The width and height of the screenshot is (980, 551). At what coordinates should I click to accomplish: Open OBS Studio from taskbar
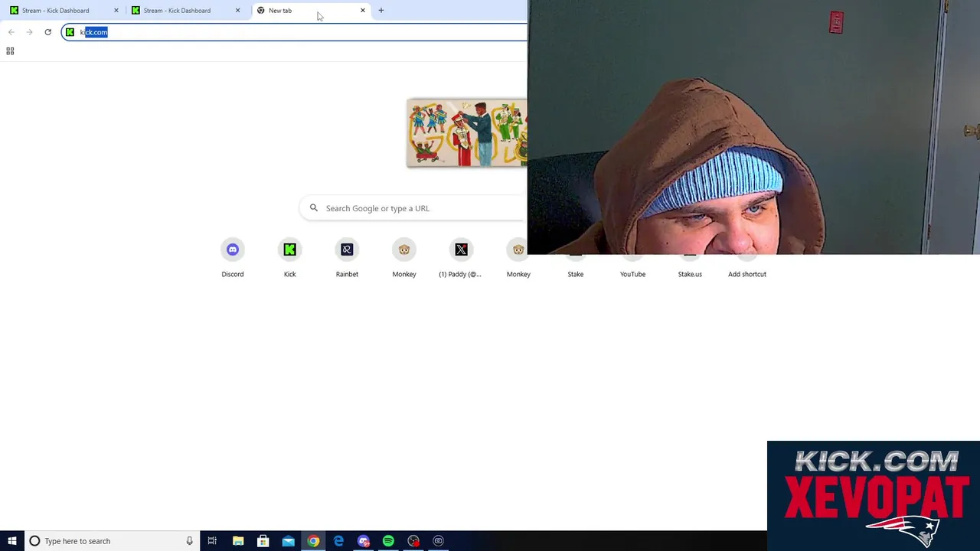coord(413,541)
